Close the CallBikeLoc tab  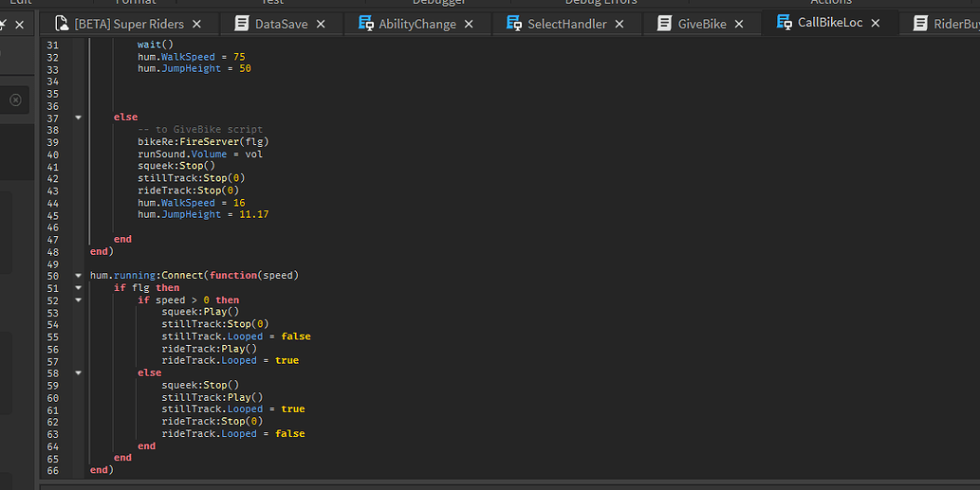[x=876, y=23]
